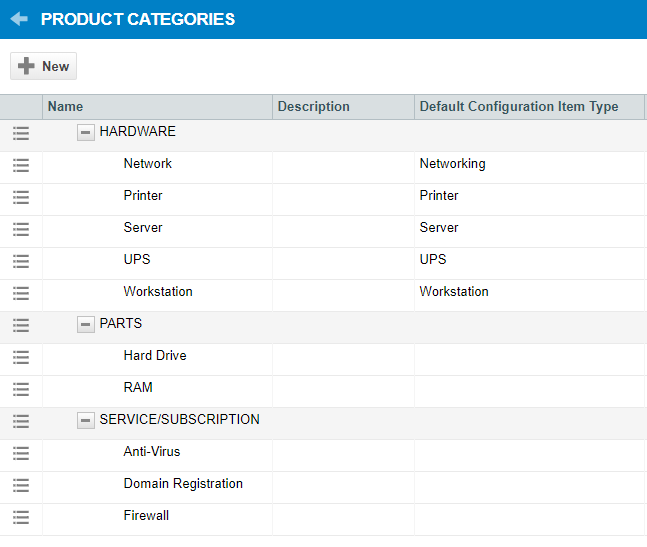Open the menu icon for the Hard Drive row
647x547 pixels.
[21, 356]
